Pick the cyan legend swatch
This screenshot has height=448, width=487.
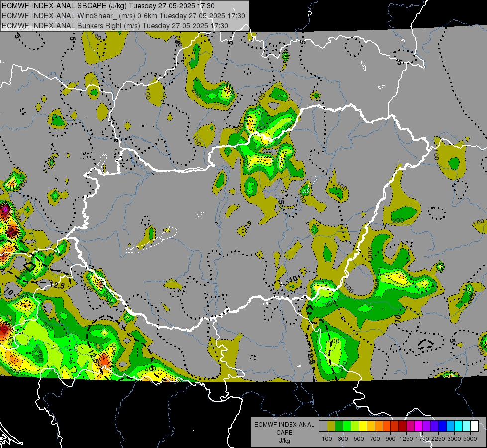pyautogui.click(x=459, y=426)
